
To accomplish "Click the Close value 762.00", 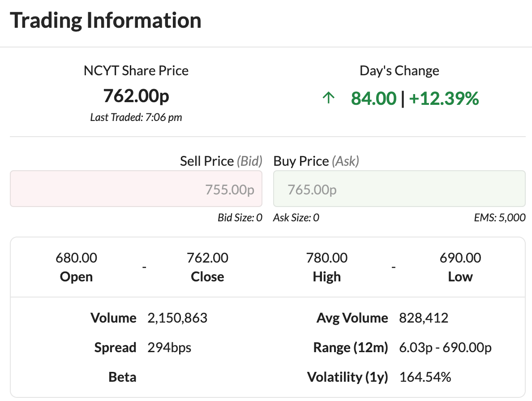I will pos(207,258).
